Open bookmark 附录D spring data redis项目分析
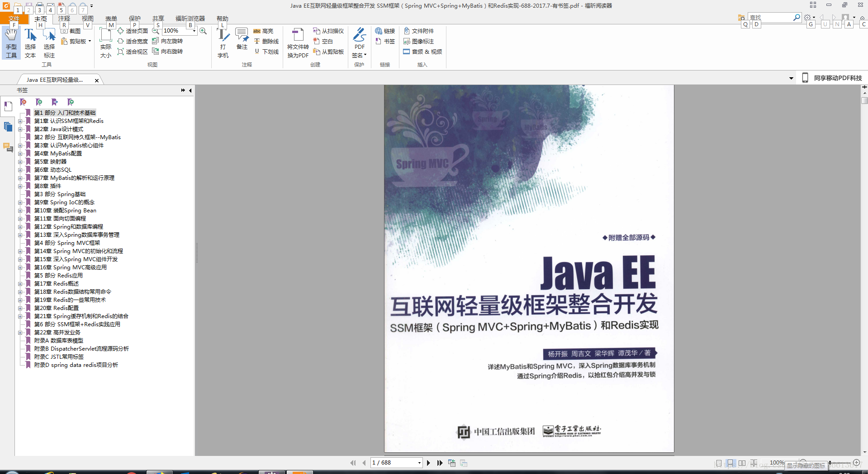Screen dimensions: 868x474 pos(76,365)
